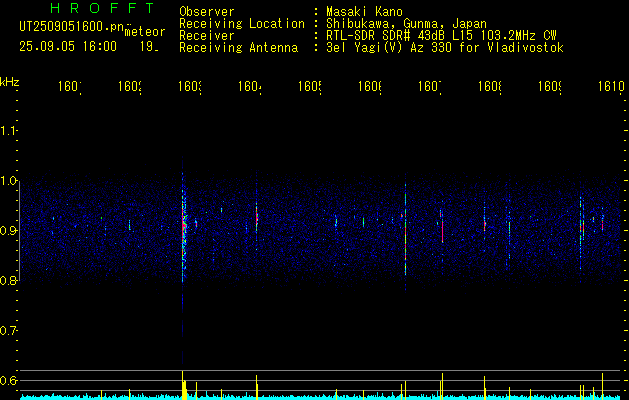This screenshot has width=629, height=400.
Task: Click the "Observer" field label
Action: pyautogui.click(x=207, y=11)
